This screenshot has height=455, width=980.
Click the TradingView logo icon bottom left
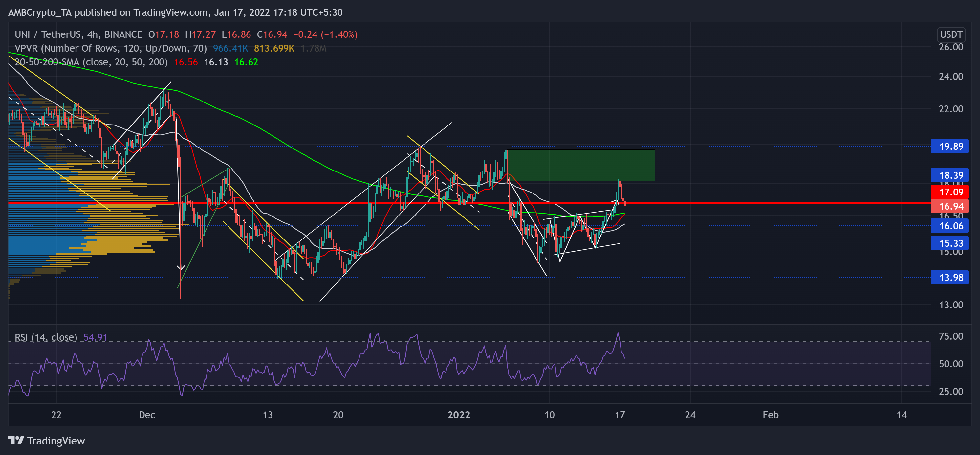coord(17,441)
